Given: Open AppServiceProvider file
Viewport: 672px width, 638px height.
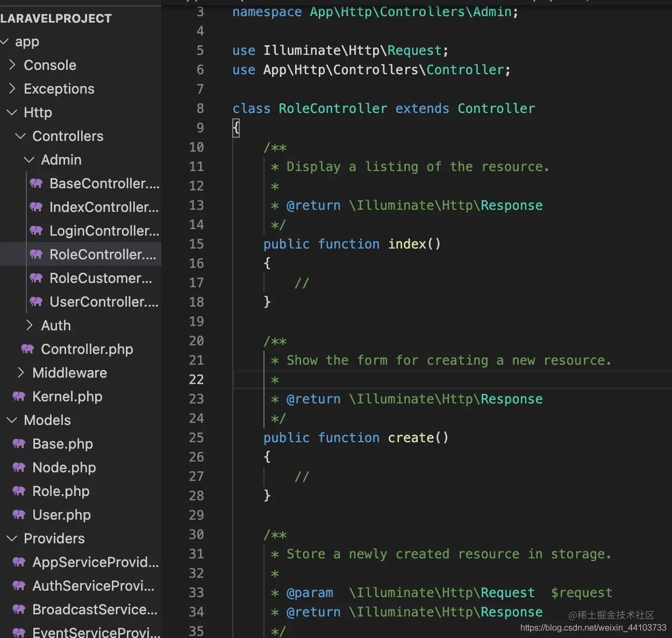Looking at the screenshot, I should pyautogui.click(x=81, y=562).
